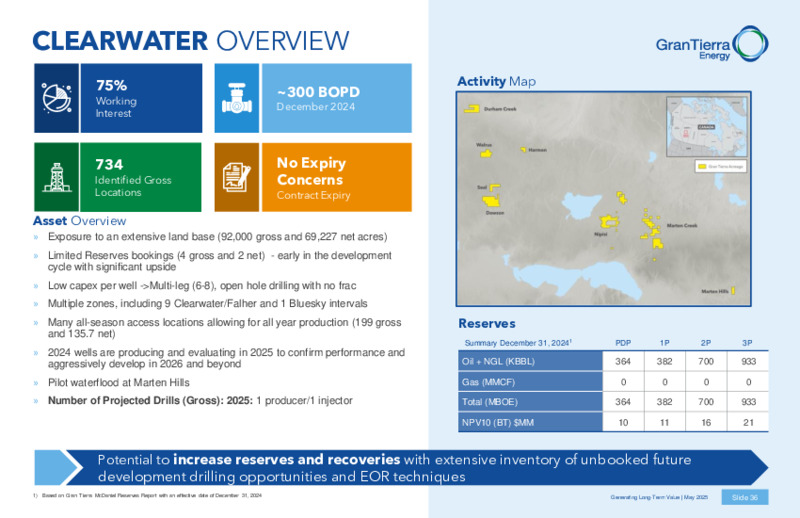Click the Seal label on map
This screenshot has width=800, height=518.
tap(482, 187)
